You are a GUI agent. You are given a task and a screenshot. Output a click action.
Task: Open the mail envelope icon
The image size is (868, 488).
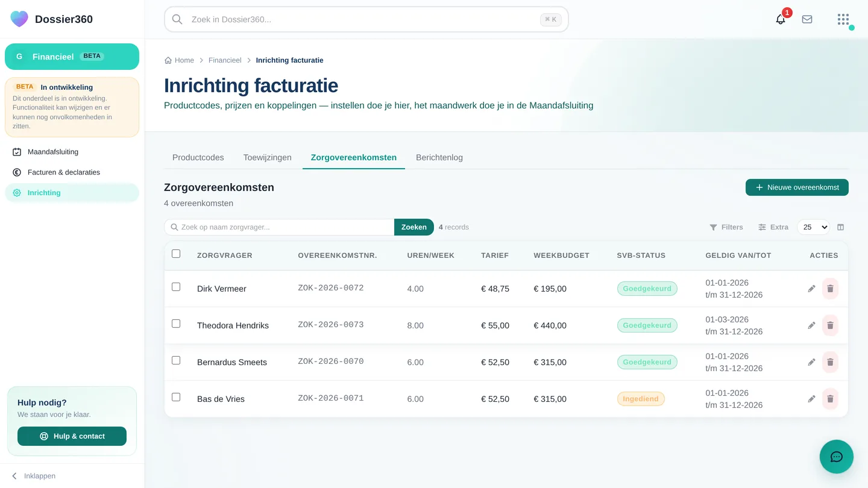(x=807, y=19)
